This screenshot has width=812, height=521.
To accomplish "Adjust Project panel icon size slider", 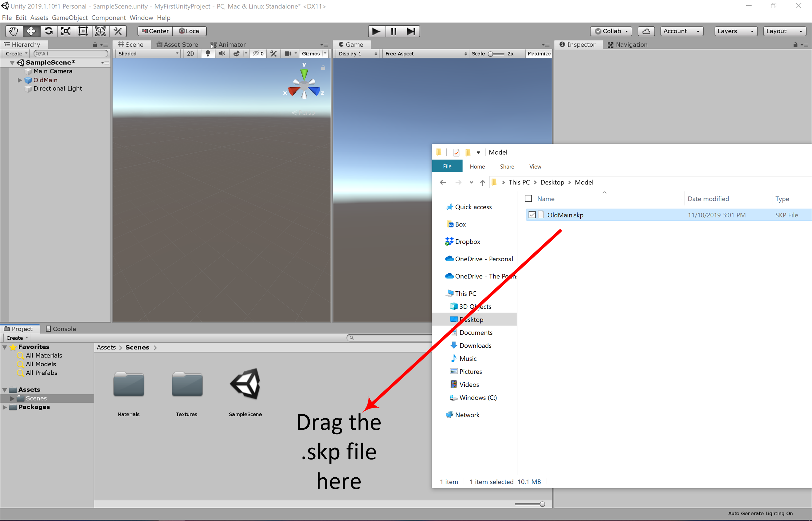I will point(530,504).
